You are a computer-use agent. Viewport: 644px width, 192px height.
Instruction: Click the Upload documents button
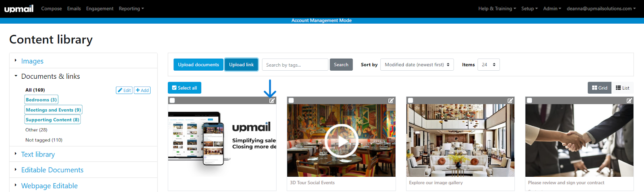coord(198,65)
